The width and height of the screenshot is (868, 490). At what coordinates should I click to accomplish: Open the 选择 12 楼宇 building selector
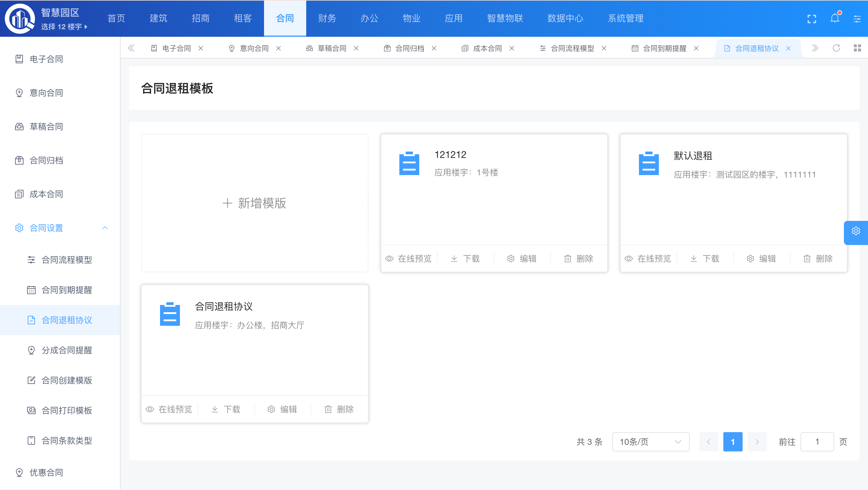(x=64, y=27)
